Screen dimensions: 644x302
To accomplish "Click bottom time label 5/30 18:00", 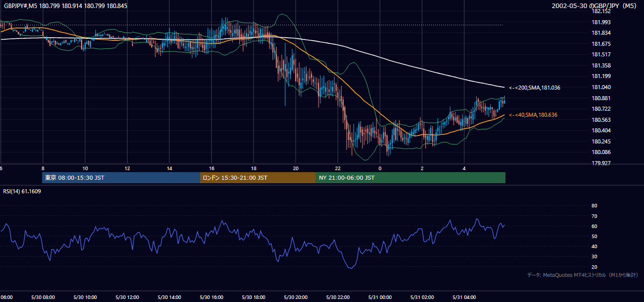I will [254, 297].
